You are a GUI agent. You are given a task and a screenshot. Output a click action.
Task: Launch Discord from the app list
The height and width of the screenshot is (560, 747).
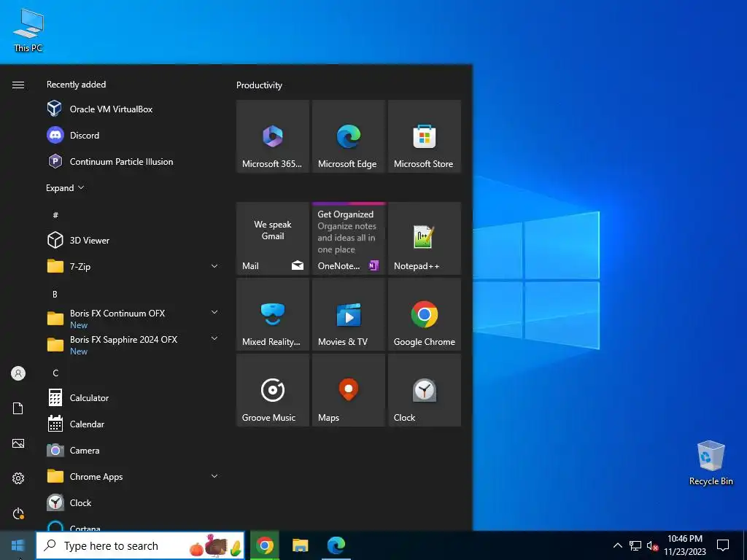click(x=133, y=135)
